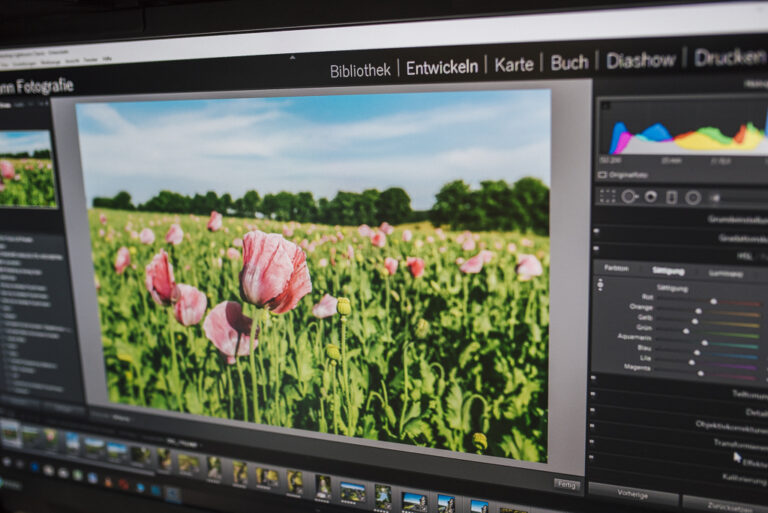Click the Blau saturation slider handle
768x513 pixels.
point(697,352)
